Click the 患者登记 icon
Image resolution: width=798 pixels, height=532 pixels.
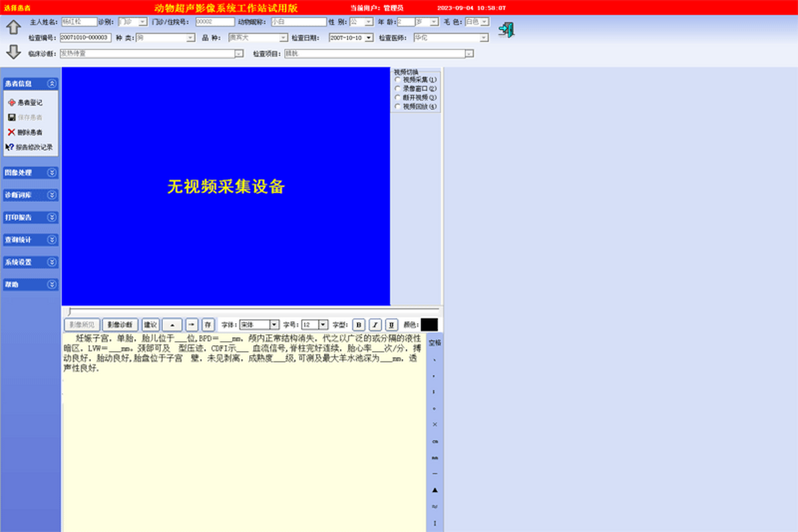(x=11, y=102)
